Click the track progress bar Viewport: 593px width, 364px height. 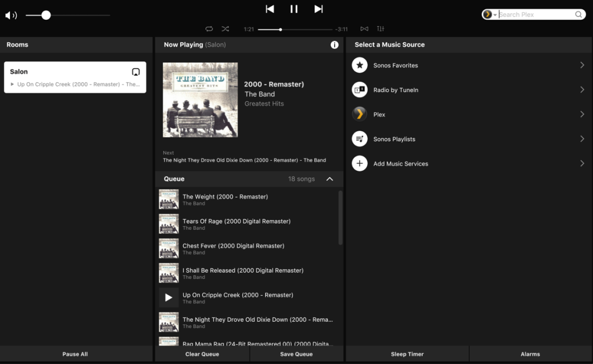pos(295,30)
